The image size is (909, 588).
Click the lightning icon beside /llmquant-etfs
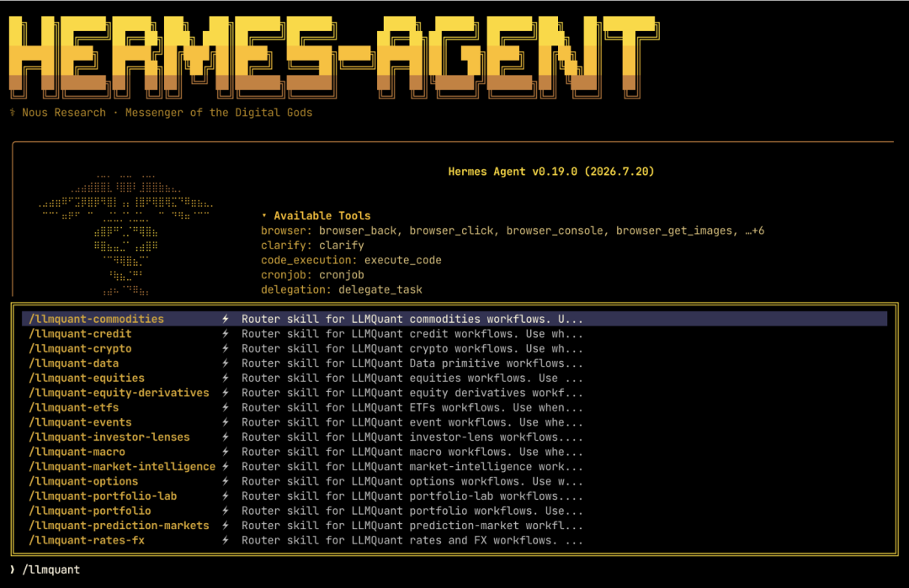pyautogui.click(x=226, y=408)
